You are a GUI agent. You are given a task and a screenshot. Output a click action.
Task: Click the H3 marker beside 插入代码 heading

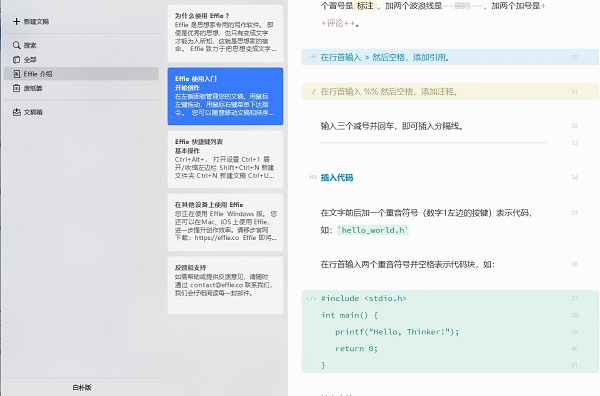pyautogui.click(x=313, y=177)
